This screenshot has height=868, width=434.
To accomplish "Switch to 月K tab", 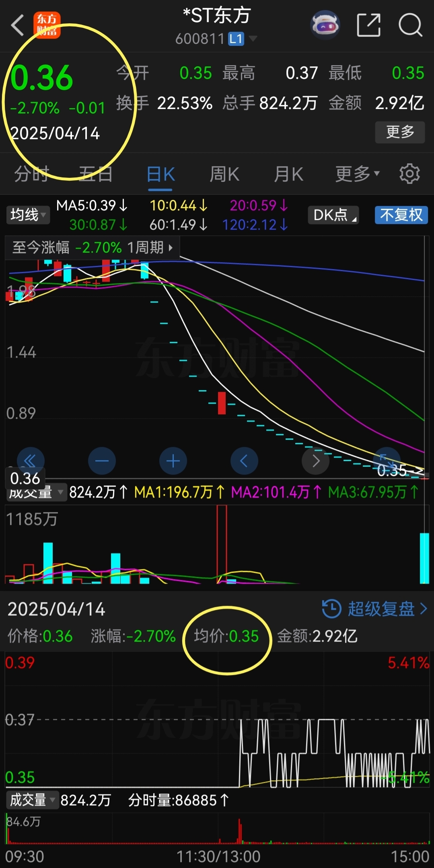I will tap(288, 175).
